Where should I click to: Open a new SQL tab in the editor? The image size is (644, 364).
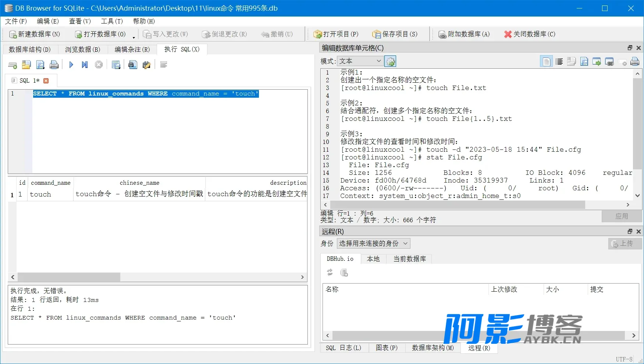coord(13,65)
